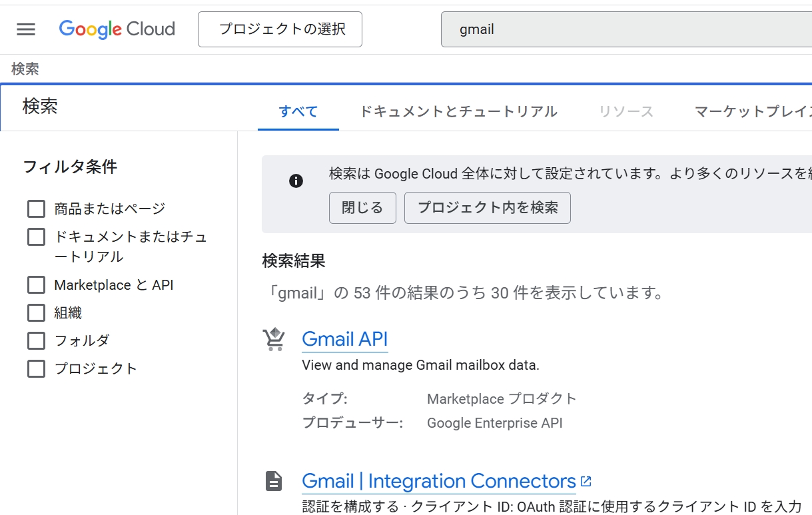Screen dimensions: 812x515
Task: Enable the Marketplace と API filter
Action: [x=36, y=285]
